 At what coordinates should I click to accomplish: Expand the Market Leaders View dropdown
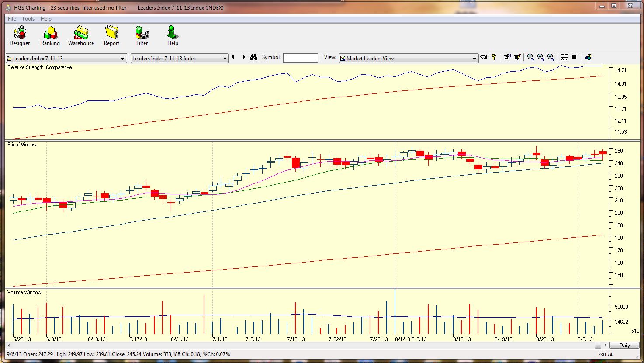pos(474,59)
